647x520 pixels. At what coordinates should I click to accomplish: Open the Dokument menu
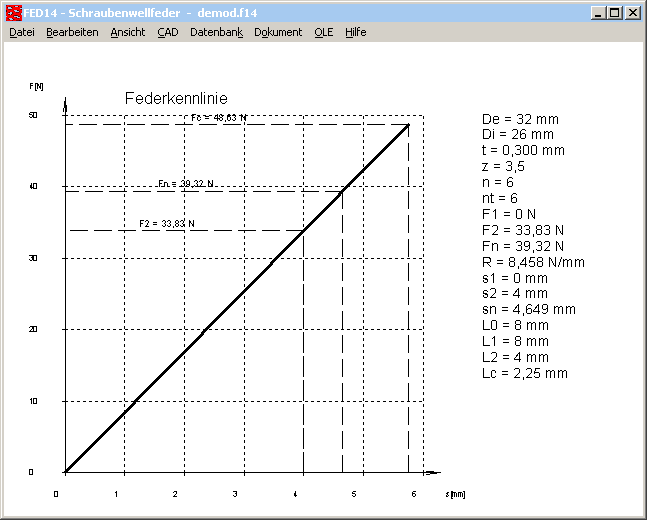(278, 32)
